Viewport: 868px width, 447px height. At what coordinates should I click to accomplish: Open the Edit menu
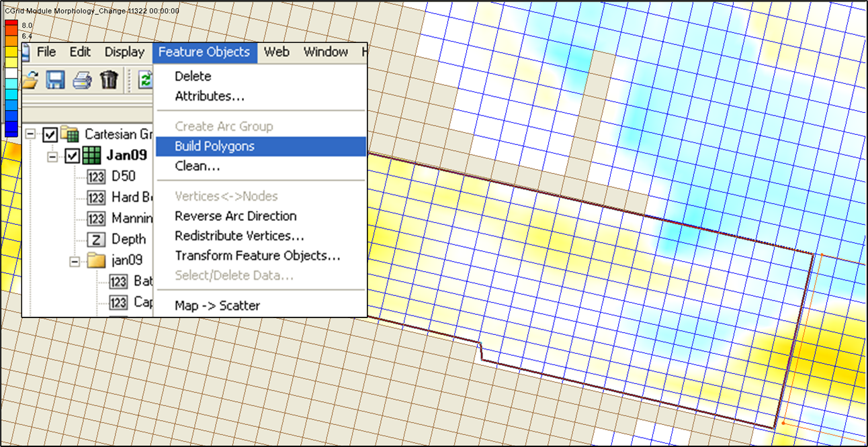pyautogui.click(x=80, y=52)
